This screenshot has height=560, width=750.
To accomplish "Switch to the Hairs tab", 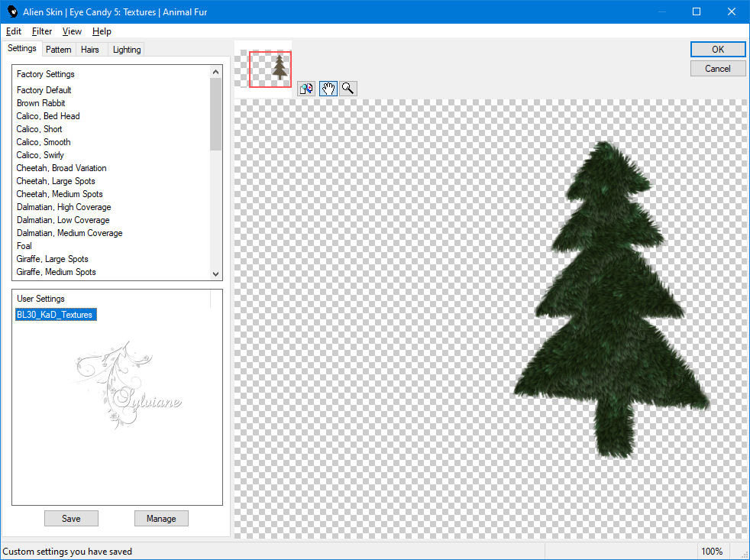I will point(90,50).
